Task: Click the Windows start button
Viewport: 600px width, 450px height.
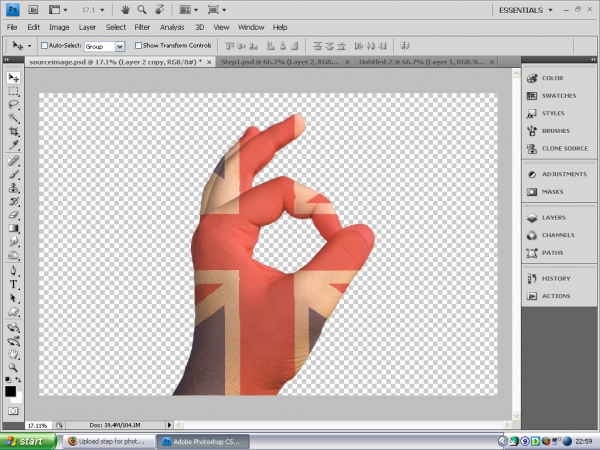Action: point(28,441)
